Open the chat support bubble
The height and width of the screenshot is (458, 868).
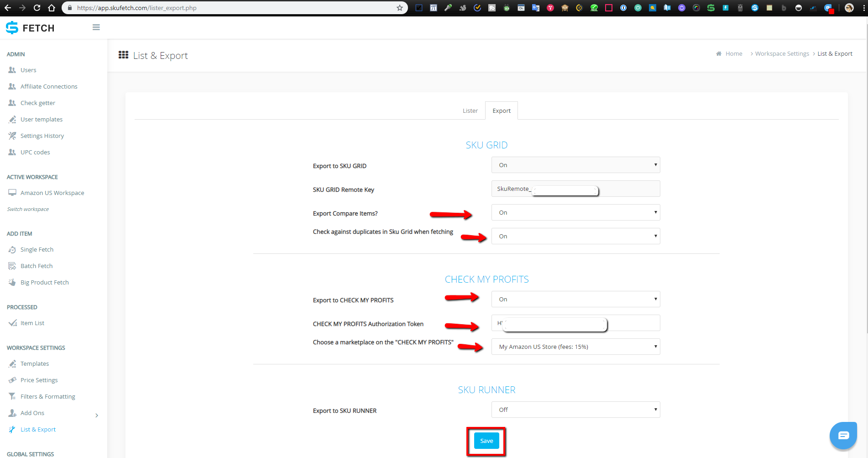pyautogui.click(x=843, y=435)
